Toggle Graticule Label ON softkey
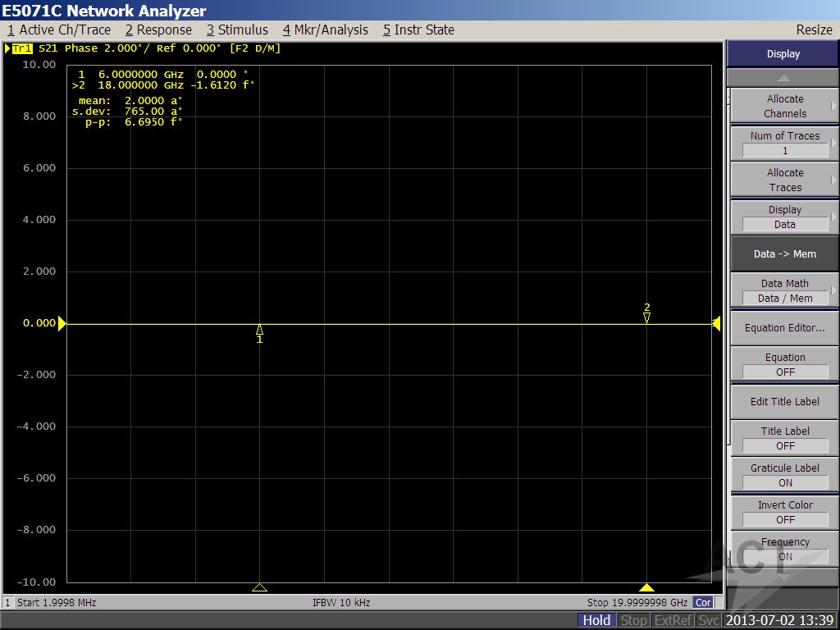 click(x=784, y=475)
